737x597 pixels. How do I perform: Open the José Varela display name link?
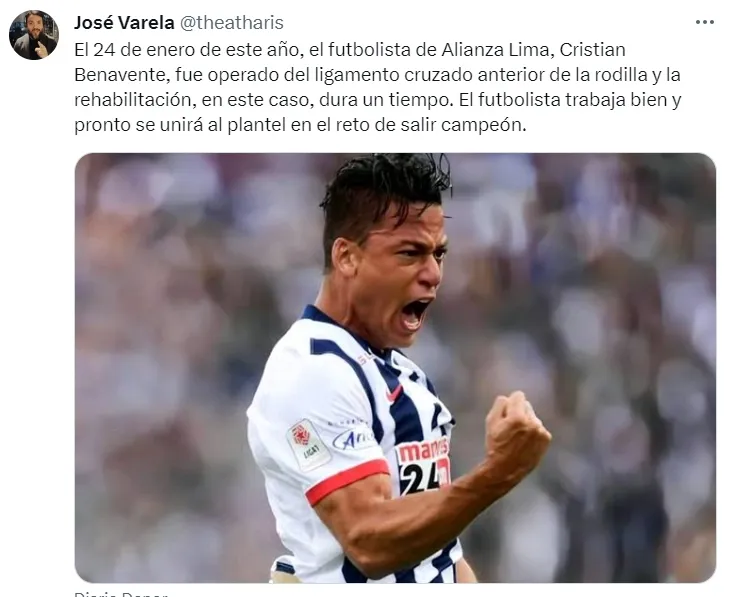tap(124, 23)
